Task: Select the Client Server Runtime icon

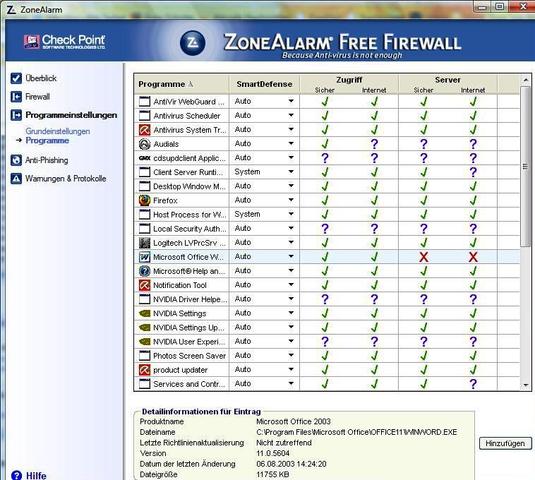Action: pyautogui.click(x=145, y=172)
